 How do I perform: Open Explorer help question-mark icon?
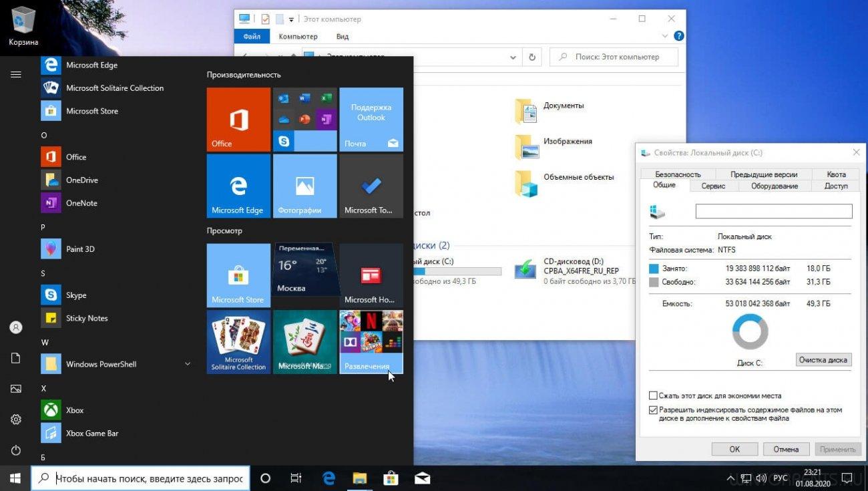[x=679, y=36]
